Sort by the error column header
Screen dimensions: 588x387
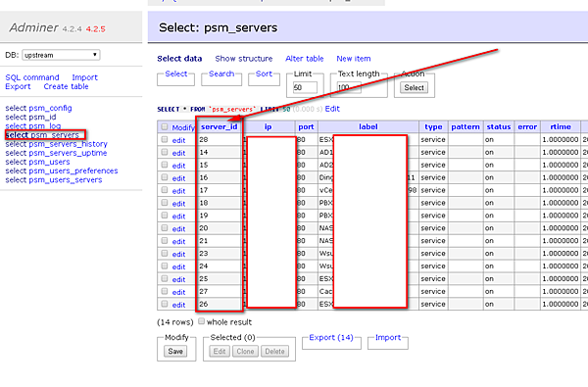click(527, 126)
